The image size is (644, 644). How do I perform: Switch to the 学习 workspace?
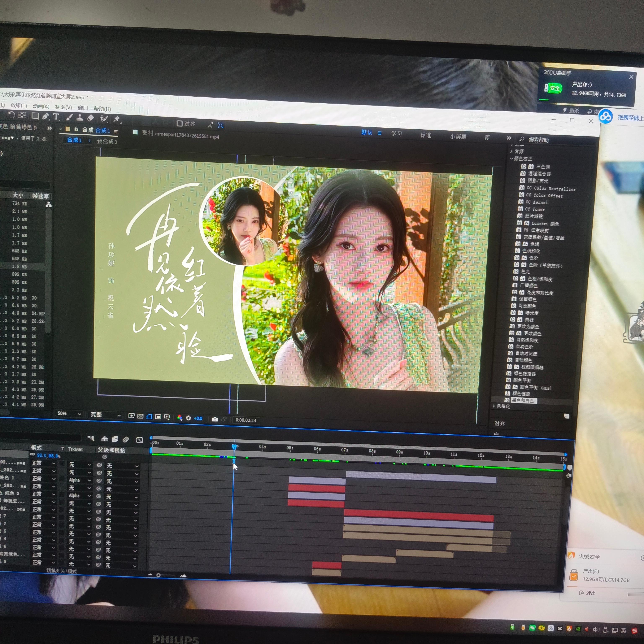[396, 134]
